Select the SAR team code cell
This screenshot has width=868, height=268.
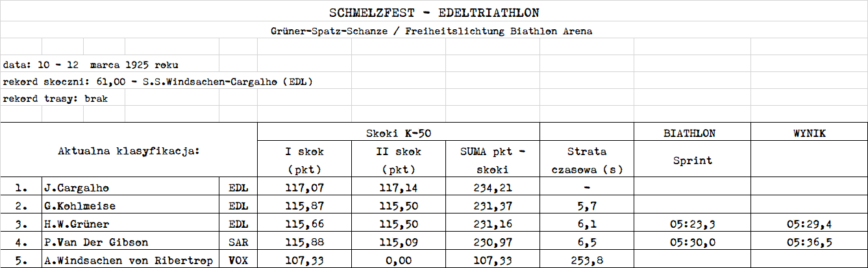[x=239, y=243]
